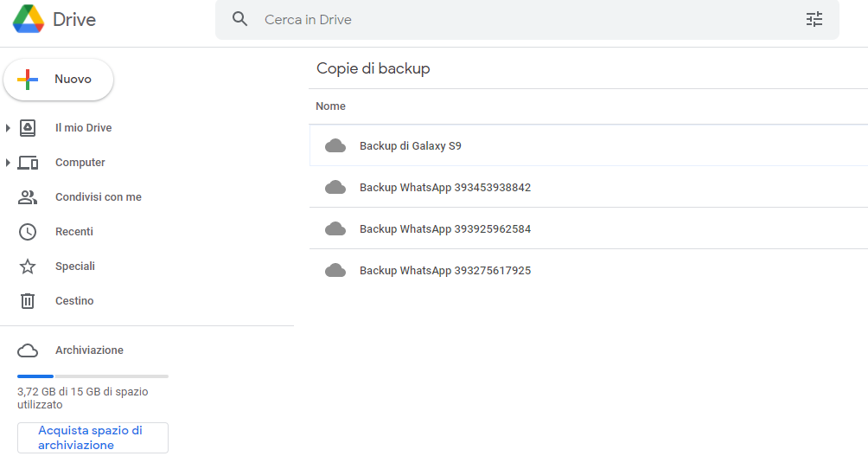Click the Google Drive logo
868x469 pixels.
point(29,19)
